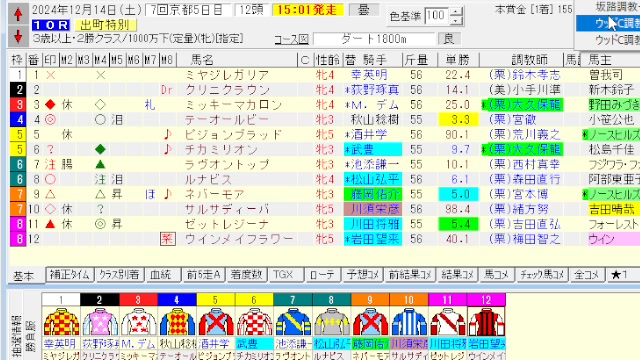Select jockey silk icon for horse 8

pyautogui.click(x=331, y=322)
